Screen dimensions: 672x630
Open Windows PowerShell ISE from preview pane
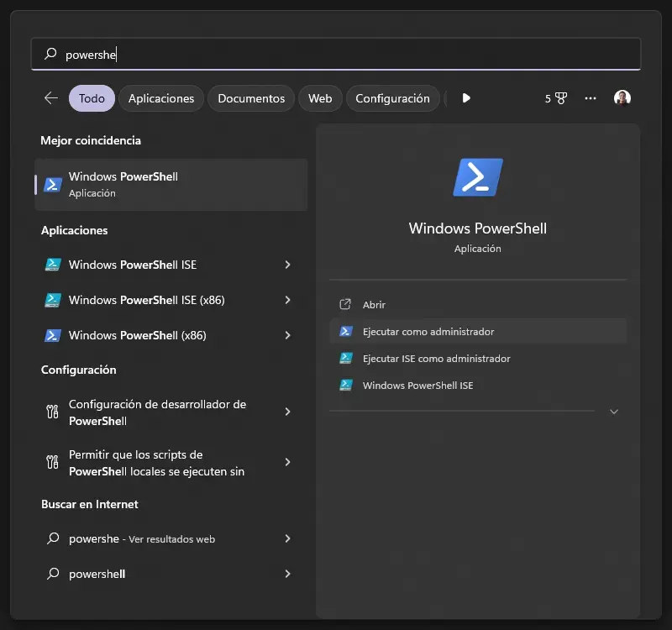pyautogui.click(x=478, y=385)
